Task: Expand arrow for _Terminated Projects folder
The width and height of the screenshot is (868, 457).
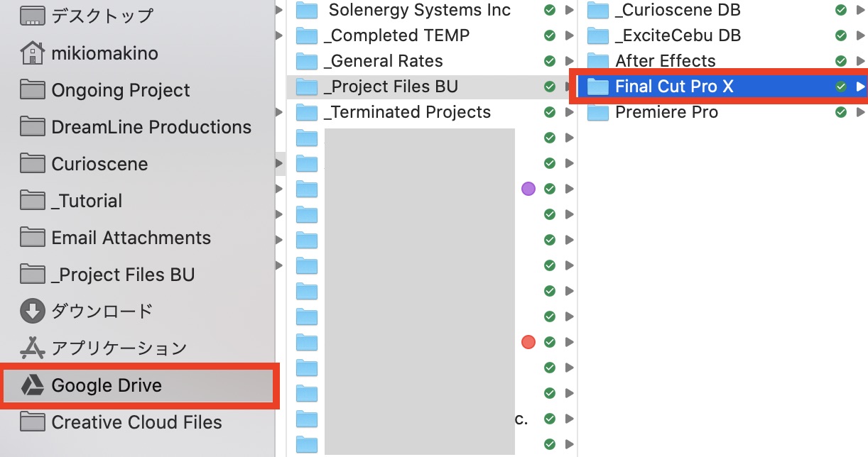Action: pyautogui.click(x=568, y=112)
